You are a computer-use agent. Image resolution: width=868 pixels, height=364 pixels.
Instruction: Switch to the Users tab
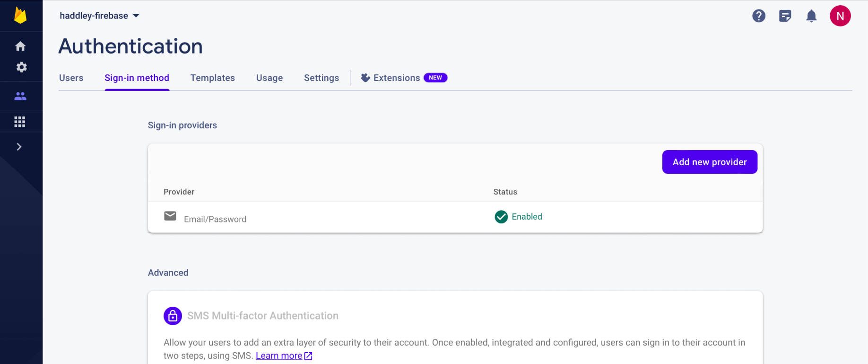tap(71, 78)
